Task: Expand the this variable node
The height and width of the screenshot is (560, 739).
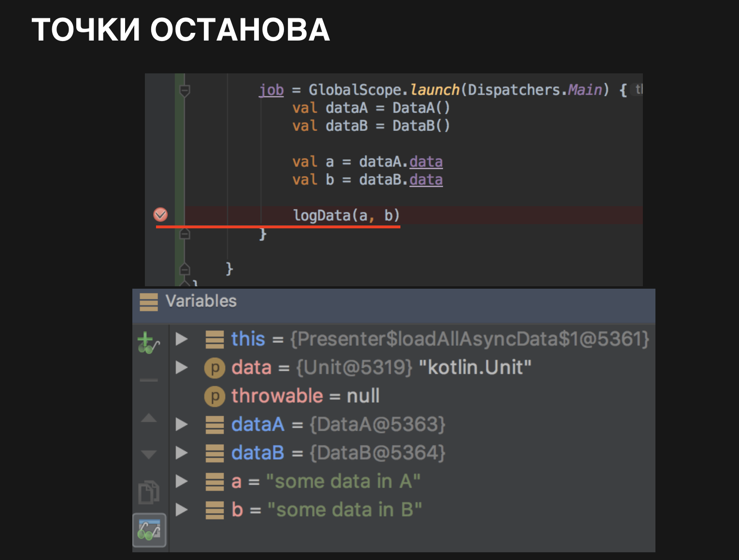Action: [x=182, y=339]
